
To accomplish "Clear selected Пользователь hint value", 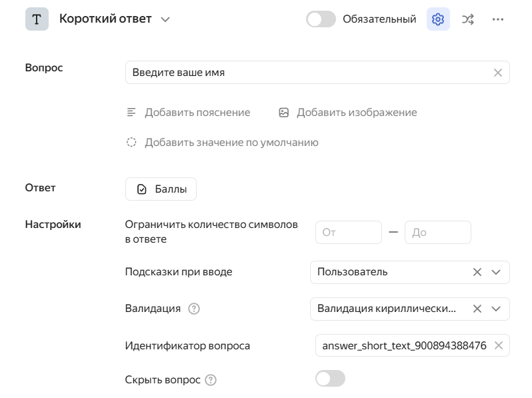I will tap(477, 272).
